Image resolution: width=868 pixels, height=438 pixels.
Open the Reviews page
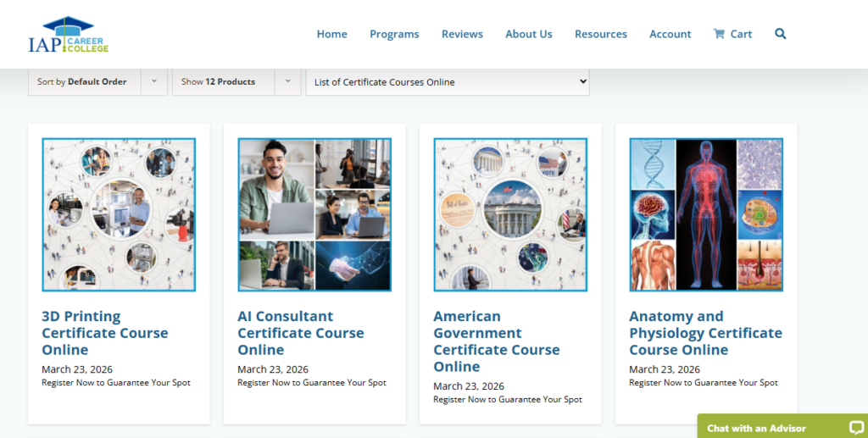point(462,34)
